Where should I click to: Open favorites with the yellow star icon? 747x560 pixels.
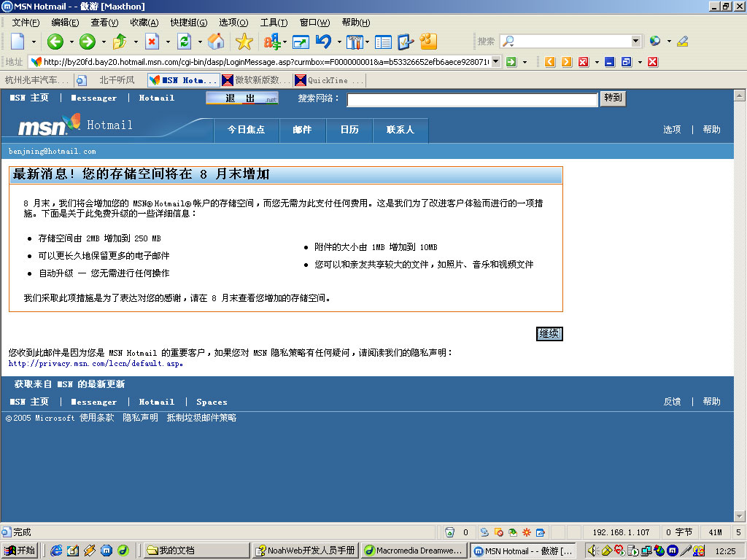tap(244, 42)
